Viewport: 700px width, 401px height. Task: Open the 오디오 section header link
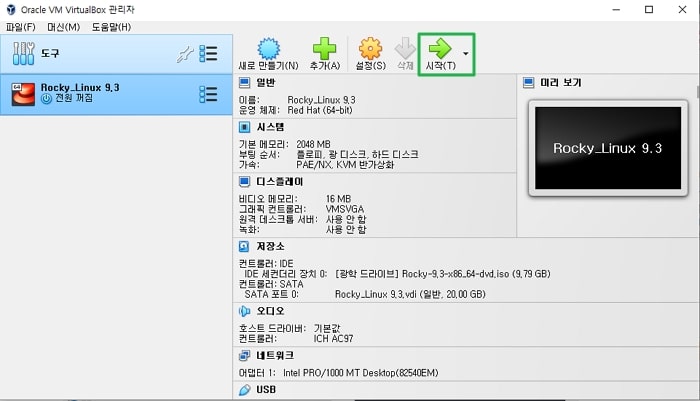[270, 311]
